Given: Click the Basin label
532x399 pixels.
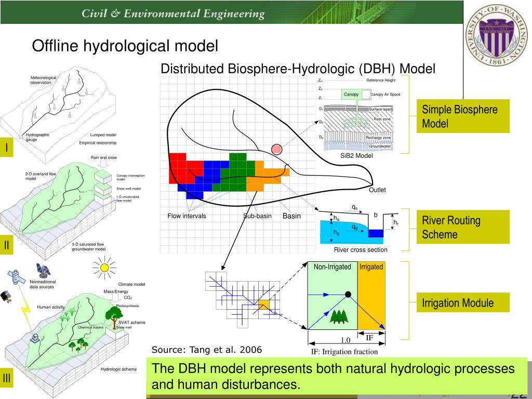Looking at the screenshot, I should click(x=291, y=216).
